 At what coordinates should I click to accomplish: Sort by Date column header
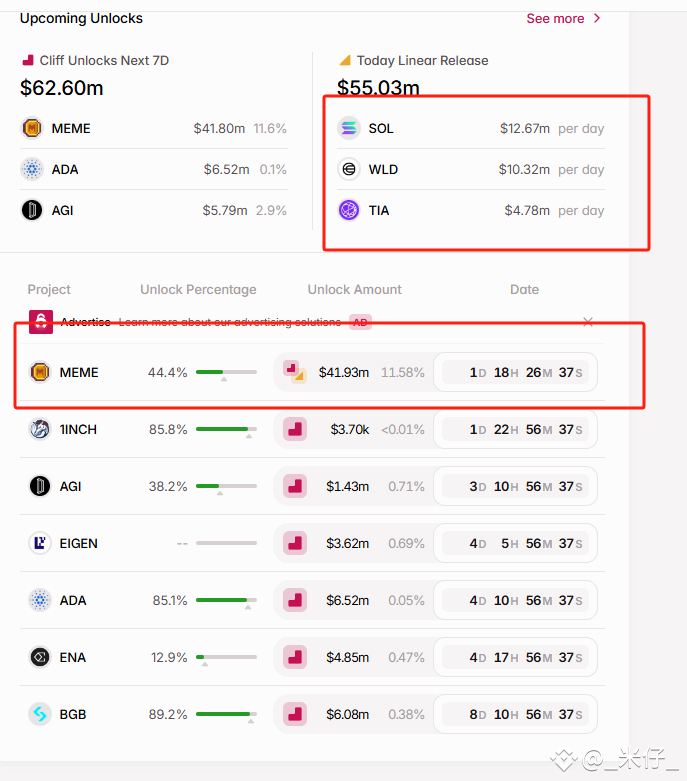pyautogui.click(x=524, y=289)
